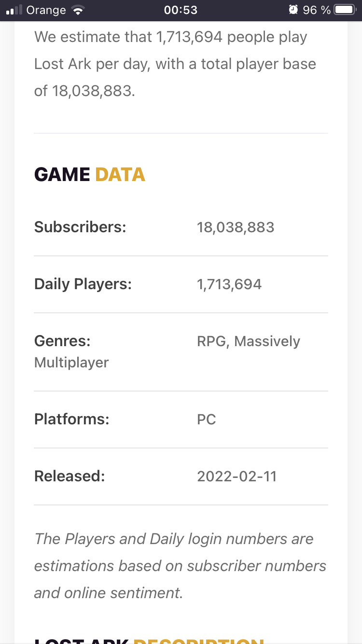This screenshot has width=362, height=644.
Task: Tap the Orange carrier name
Action: 46,10
